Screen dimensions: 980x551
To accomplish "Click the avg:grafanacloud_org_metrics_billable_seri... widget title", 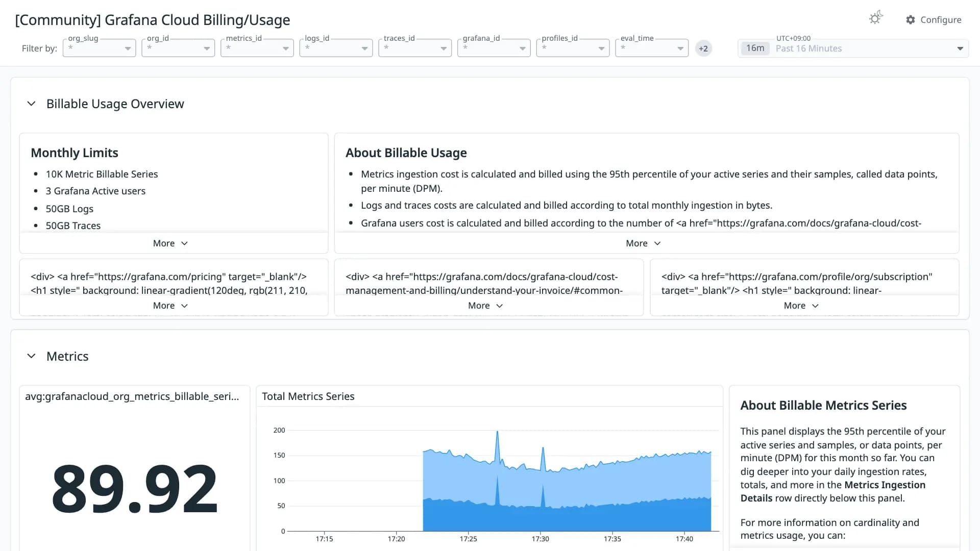I will tap(132, 396).
